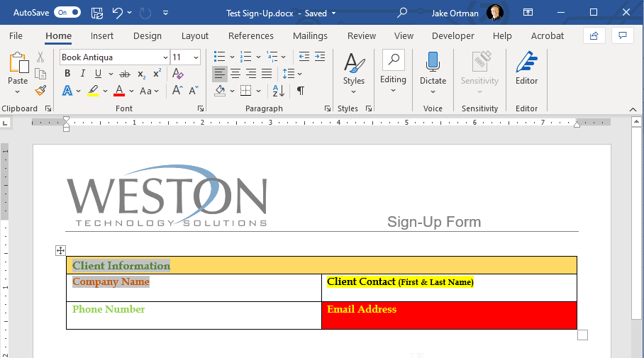644x358 pixels.
Task: Launch the Editor button
Action: [x=526, y=68]
